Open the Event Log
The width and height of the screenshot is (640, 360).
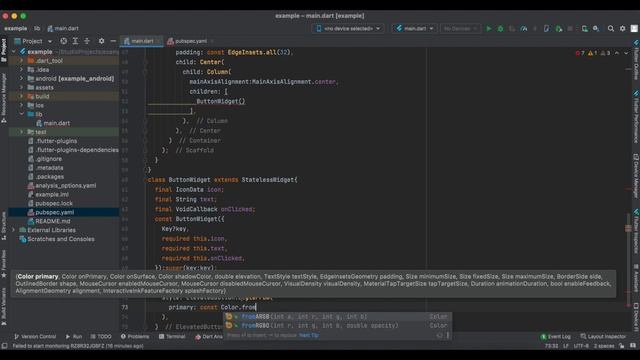(x=556, y=337)
